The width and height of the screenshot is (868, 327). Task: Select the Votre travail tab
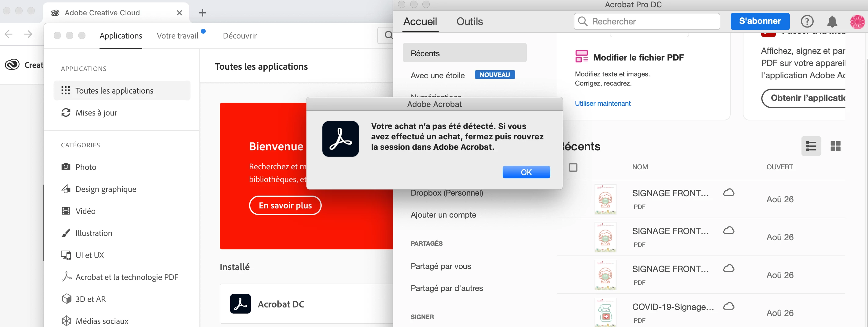177,36
